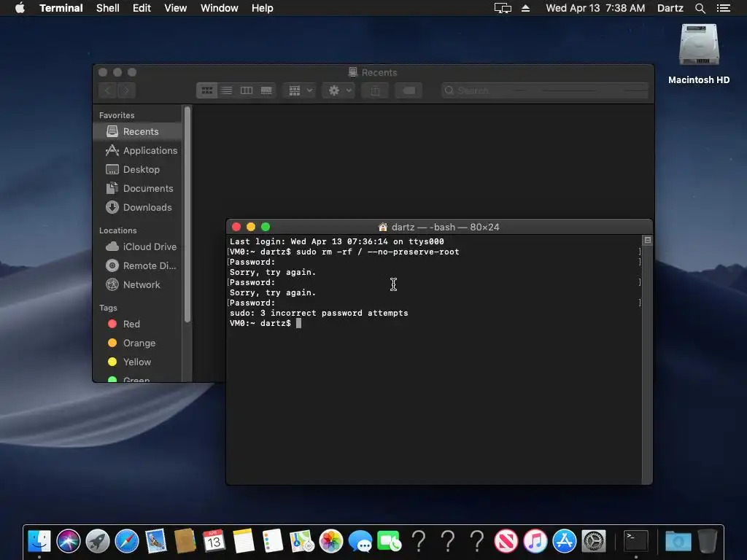Open Safari from the Dock
The width and height of the screenshot is (747, 560).
coord(127,542)
